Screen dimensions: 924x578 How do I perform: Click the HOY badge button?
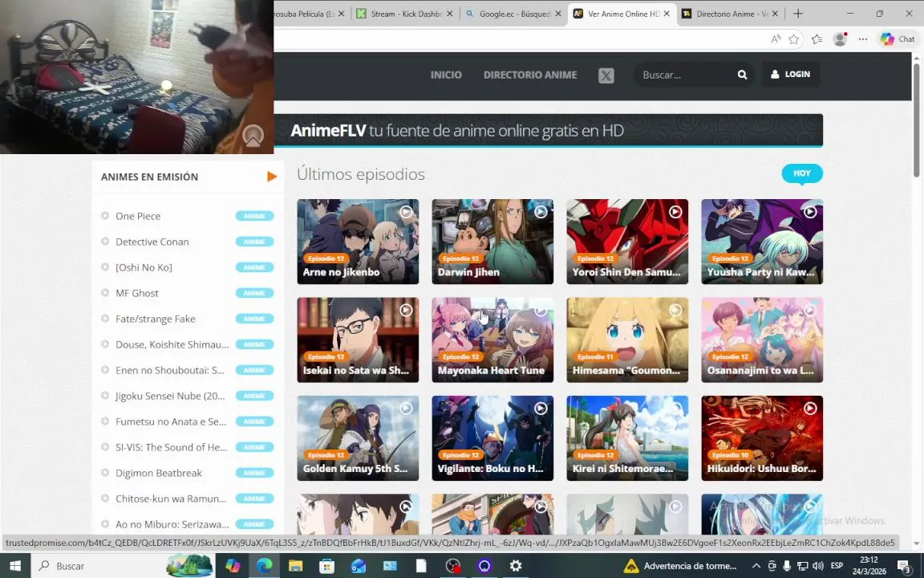click(802, 173)
